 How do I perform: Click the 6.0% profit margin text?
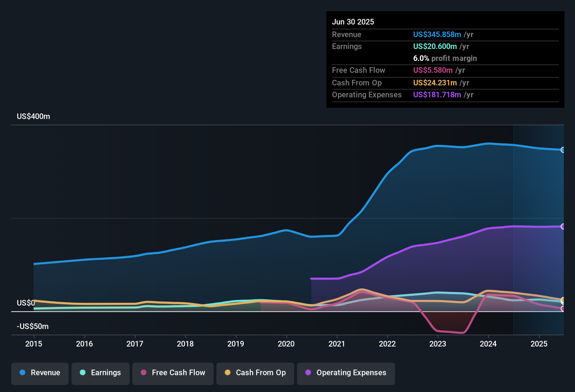445,58
